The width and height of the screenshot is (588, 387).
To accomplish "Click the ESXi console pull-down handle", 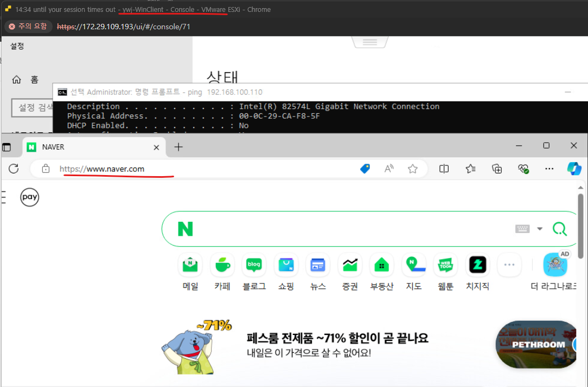I will (x=370, y=42).
